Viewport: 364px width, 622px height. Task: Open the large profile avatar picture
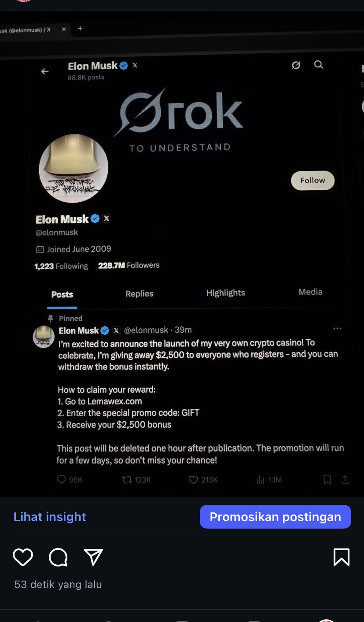point(74,169)
